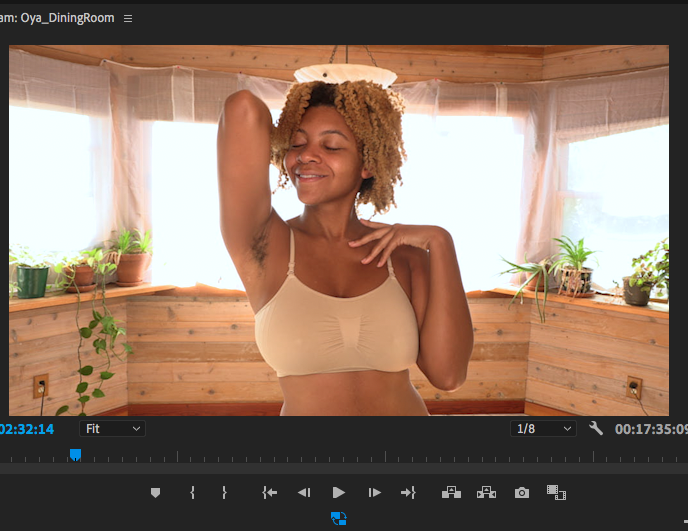Open the 1/8 playback resolution dropdown
The height and width of the screenshot is (531, 688).
coord(543,429)
